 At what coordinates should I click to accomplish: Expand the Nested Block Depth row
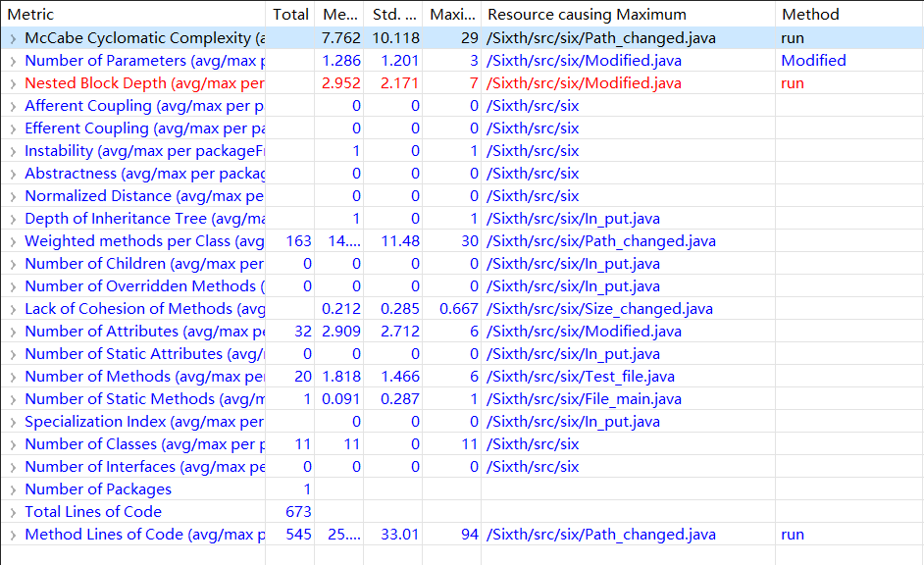[x=13, y=83]
